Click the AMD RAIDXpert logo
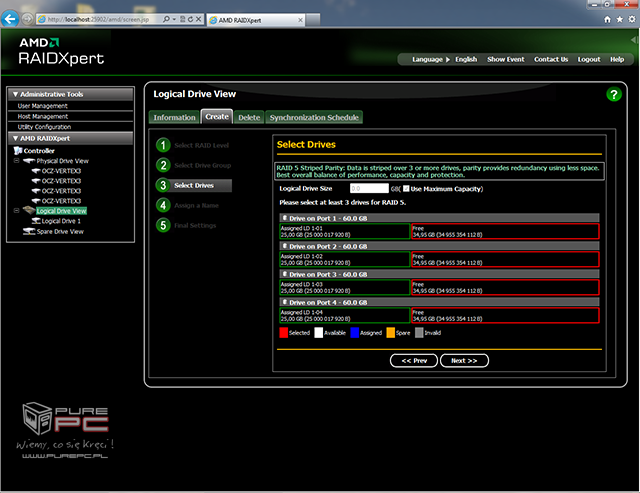 point(61,51)
